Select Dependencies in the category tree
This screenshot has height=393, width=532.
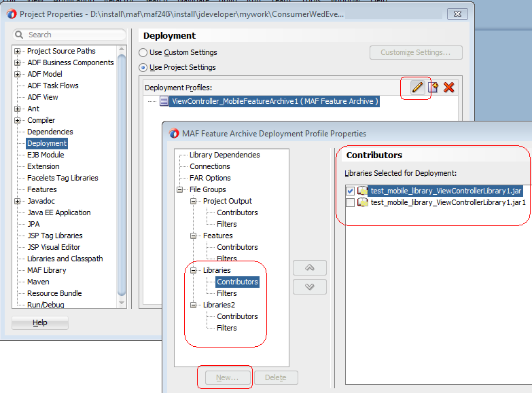coord(50,132)
